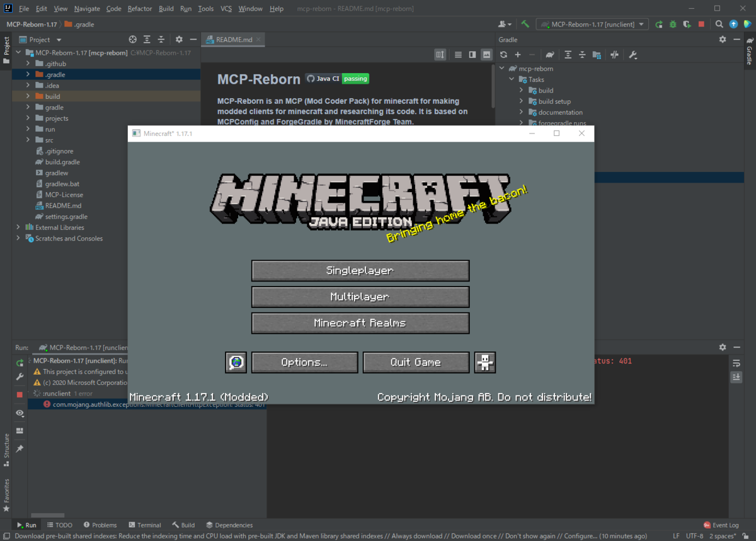The height and width of the screenshot is (541, 756).
Task: Expand the src folder
Action: tap(28, 140)
